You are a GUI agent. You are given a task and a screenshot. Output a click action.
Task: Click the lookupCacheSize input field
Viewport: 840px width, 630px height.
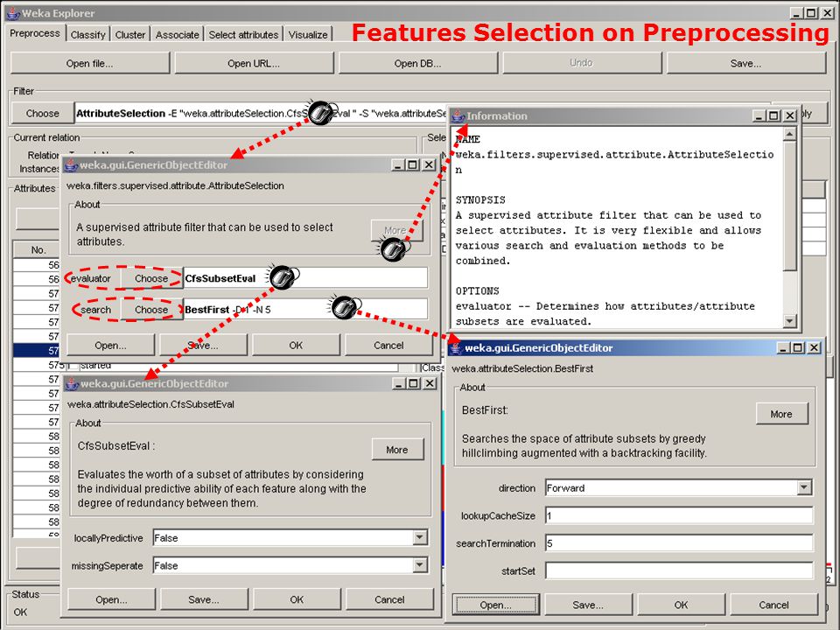(679, 515)
